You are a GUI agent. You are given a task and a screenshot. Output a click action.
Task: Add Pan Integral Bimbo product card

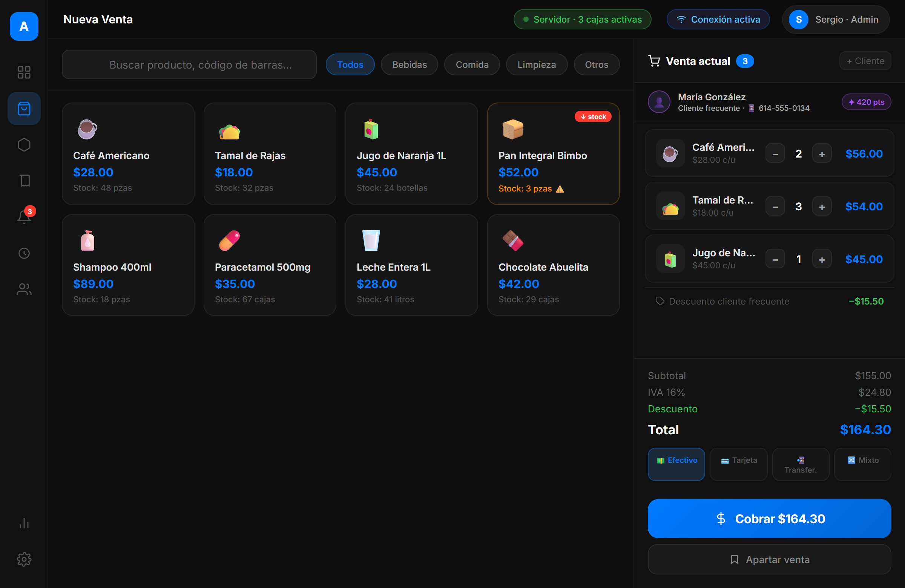point(553,153)
